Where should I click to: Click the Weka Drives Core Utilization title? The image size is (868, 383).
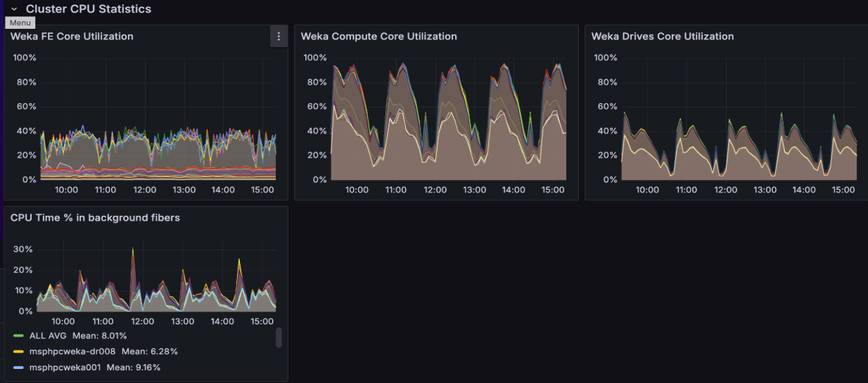coord(662,37)
